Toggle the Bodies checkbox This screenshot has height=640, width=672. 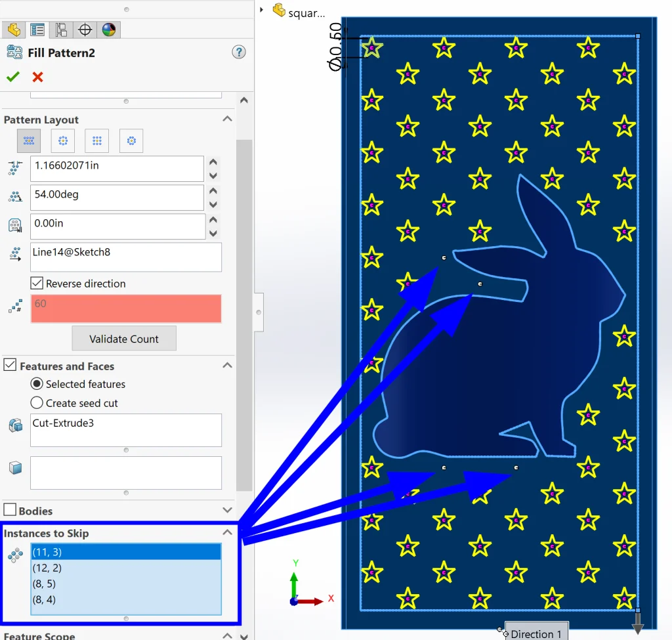pyautogui.click(x=10, y=509)
